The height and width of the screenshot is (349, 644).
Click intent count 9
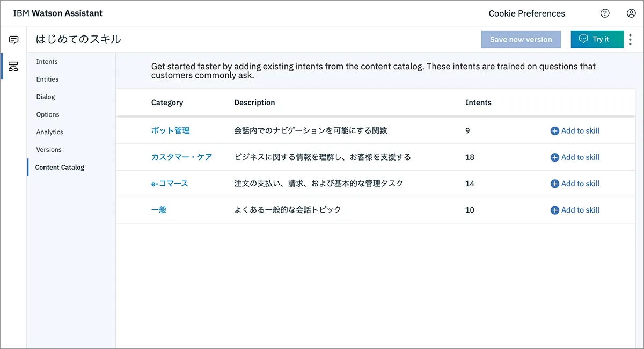coord(467,131)
